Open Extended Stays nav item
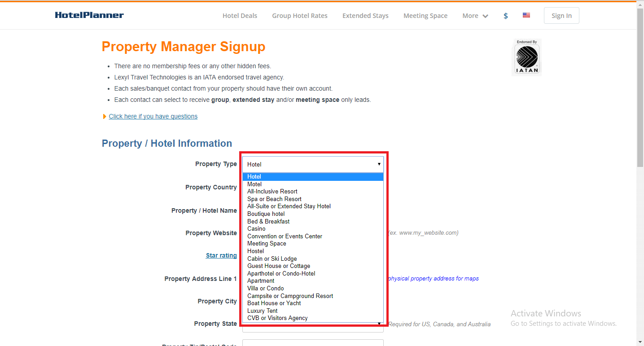 coord(365,16)
